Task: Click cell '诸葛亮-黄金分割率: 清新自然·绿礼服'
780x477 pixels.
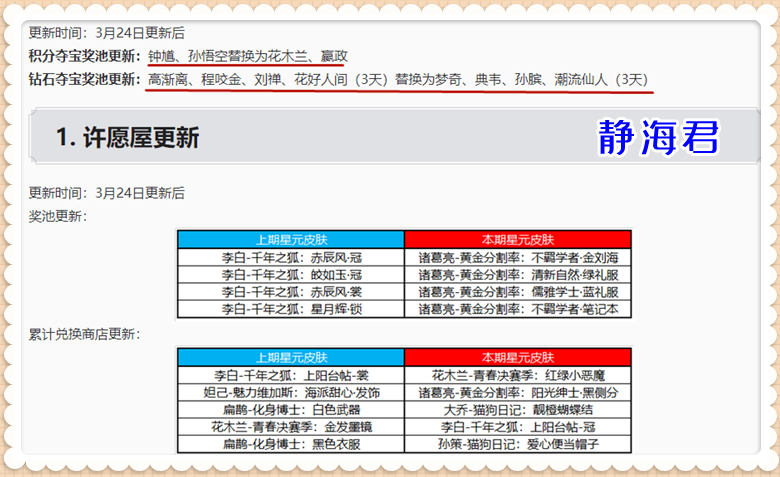Action: [x=518, y=275]
